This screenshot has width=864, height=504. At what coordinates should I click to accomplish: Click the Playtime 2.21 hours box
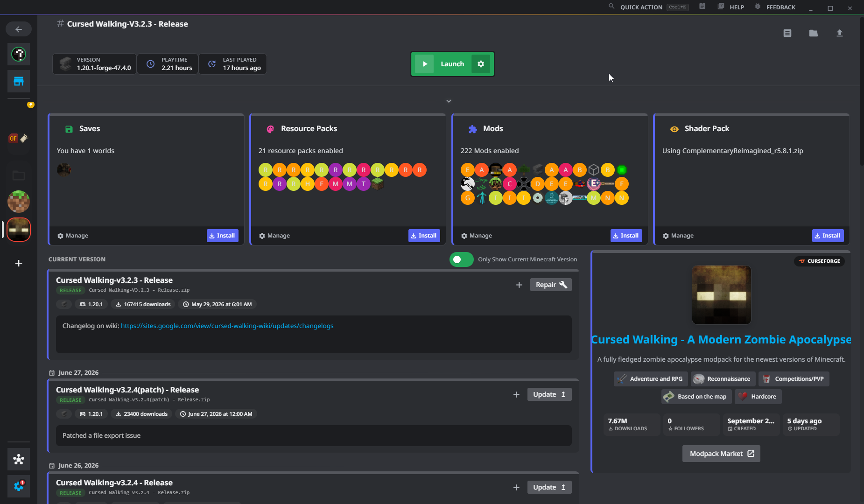point(168,64)
